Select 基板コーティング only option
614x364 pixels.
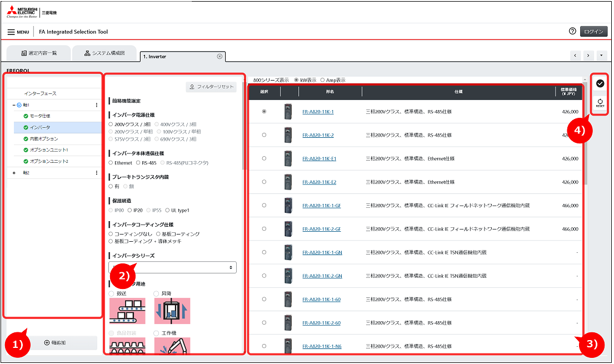click(158, 234)
